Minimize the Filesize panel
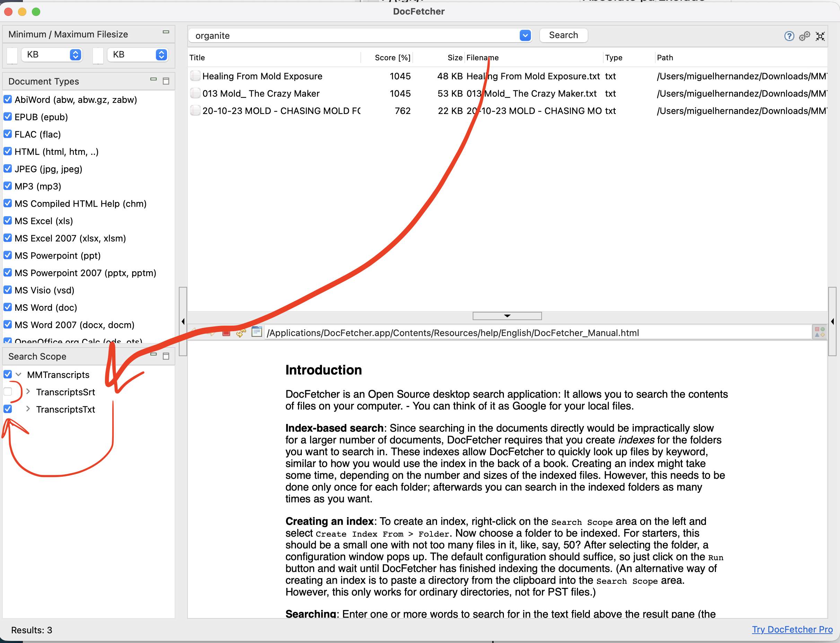Screen dimensions: 840x643 [166, 32]
